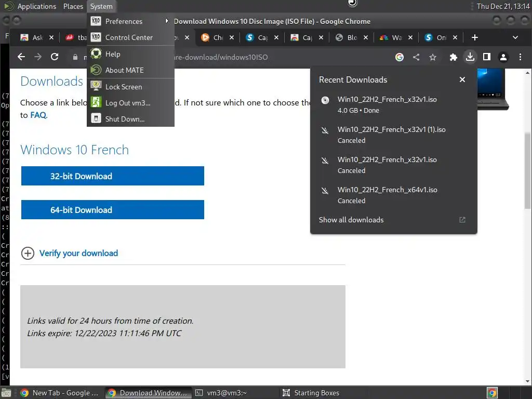
Task: Switch to New Tab - Google taskbar window
Action: [60, 393]
